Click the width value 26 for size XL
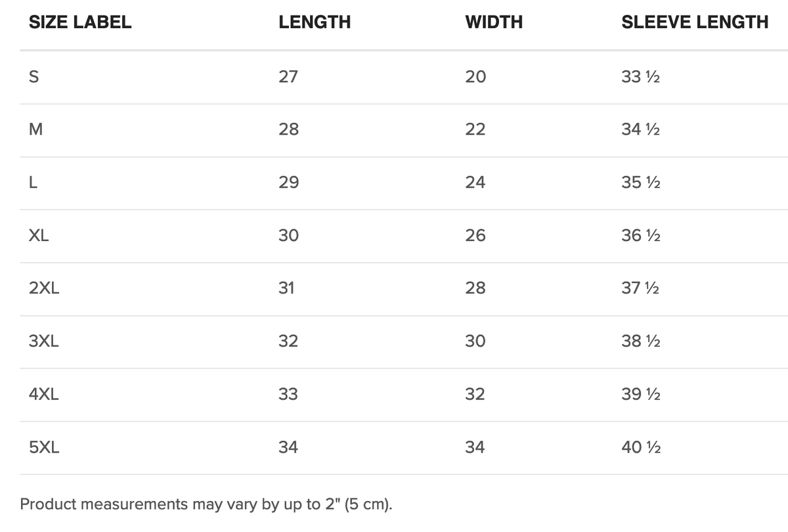 tap(475, 236)
